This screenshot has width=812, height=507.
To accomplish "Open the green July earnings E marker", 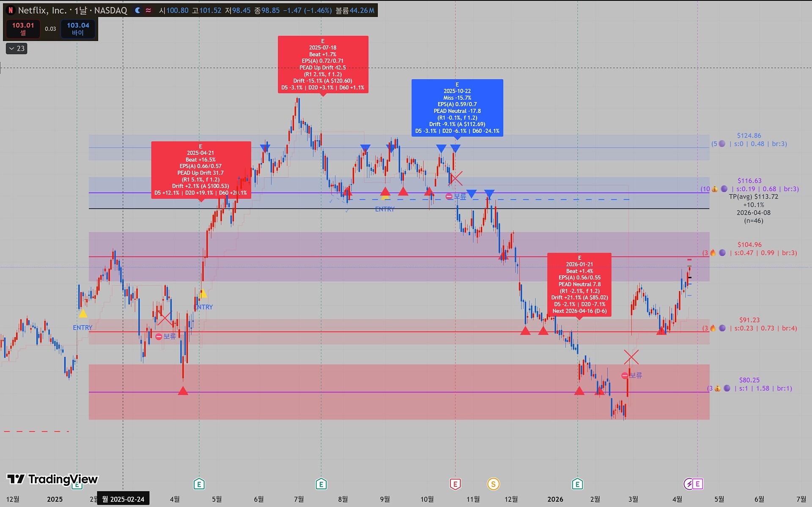I will tap(321, 484).
